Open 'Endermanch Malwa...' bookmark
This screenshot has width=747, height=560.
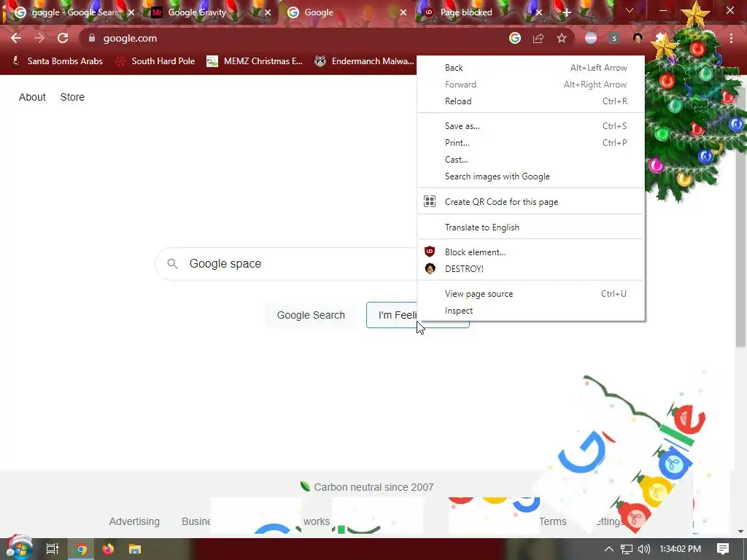tap(364, 61)
